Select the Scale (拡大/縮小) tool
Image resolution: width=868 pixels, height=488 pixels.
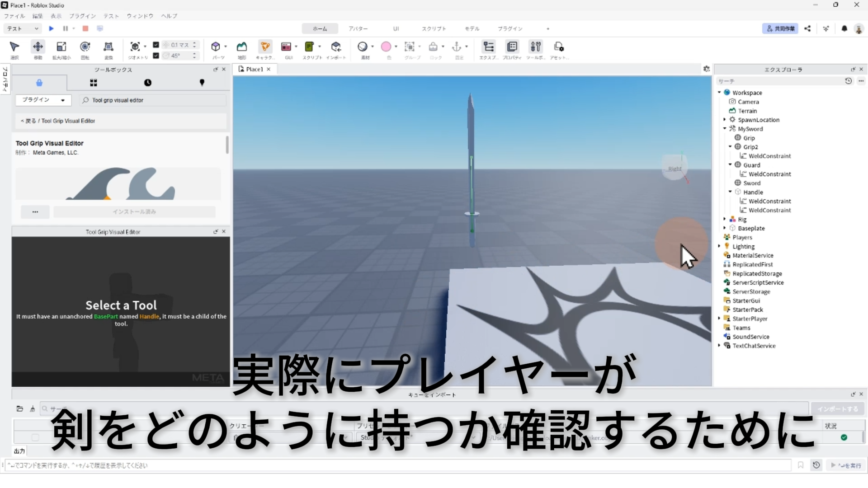61,47
